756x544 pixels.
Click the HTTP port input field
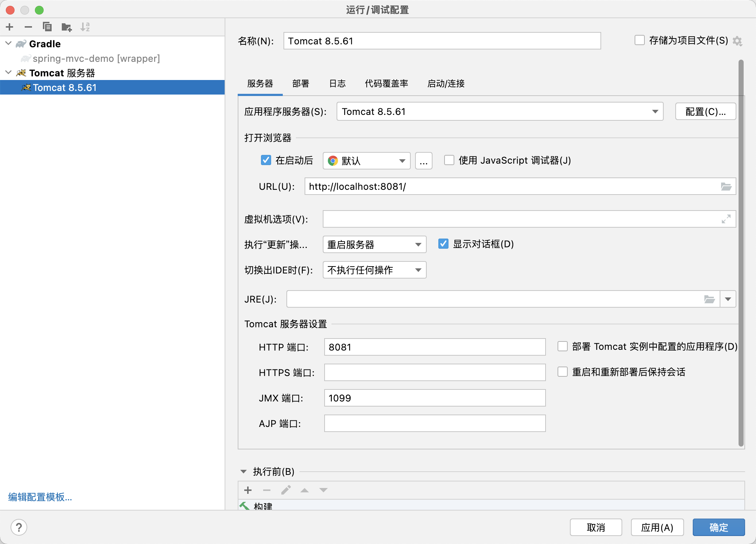pos(434,347)
